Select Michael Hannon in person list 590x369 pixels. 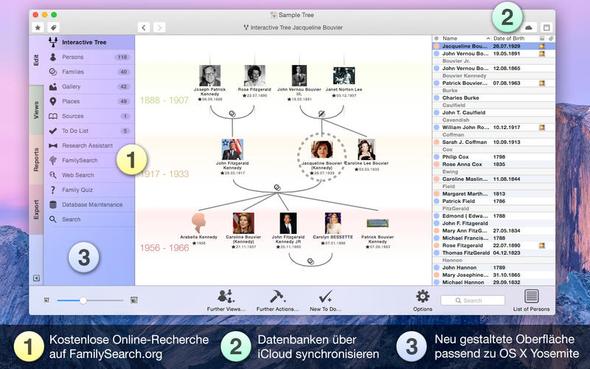coord(494,282)
